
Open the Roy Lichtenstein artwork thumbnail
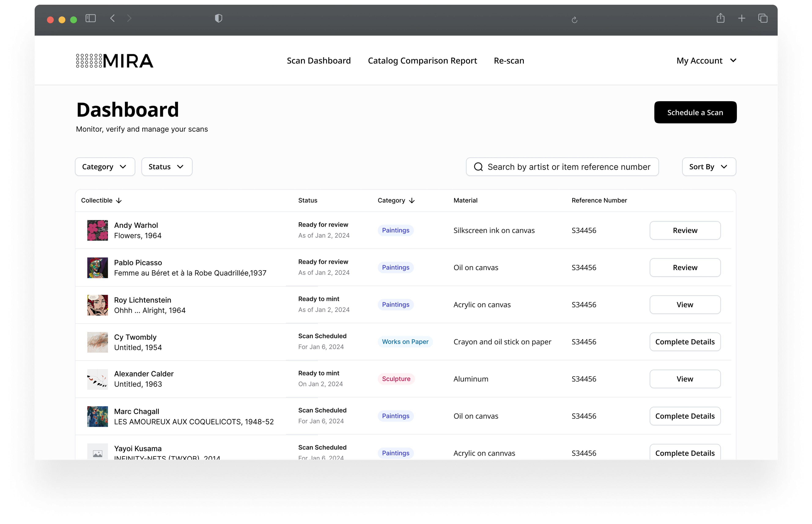point(97,305)
